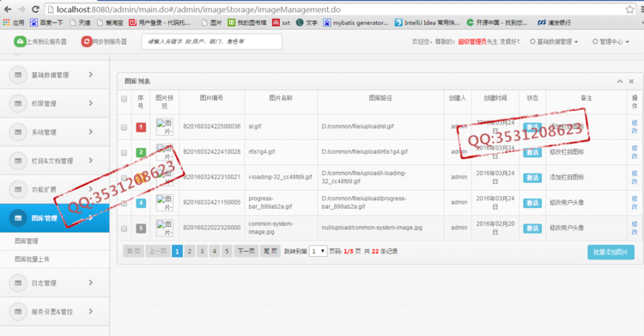Click the 日志管理 sidebar round icon
The width and height of the screenshot is (644, 336).
coord(18,283)
